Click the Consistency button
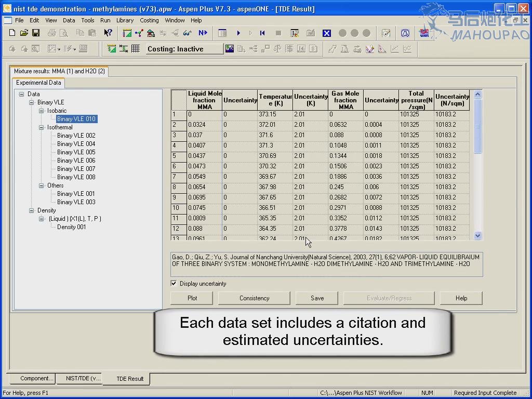 (254, 298)
